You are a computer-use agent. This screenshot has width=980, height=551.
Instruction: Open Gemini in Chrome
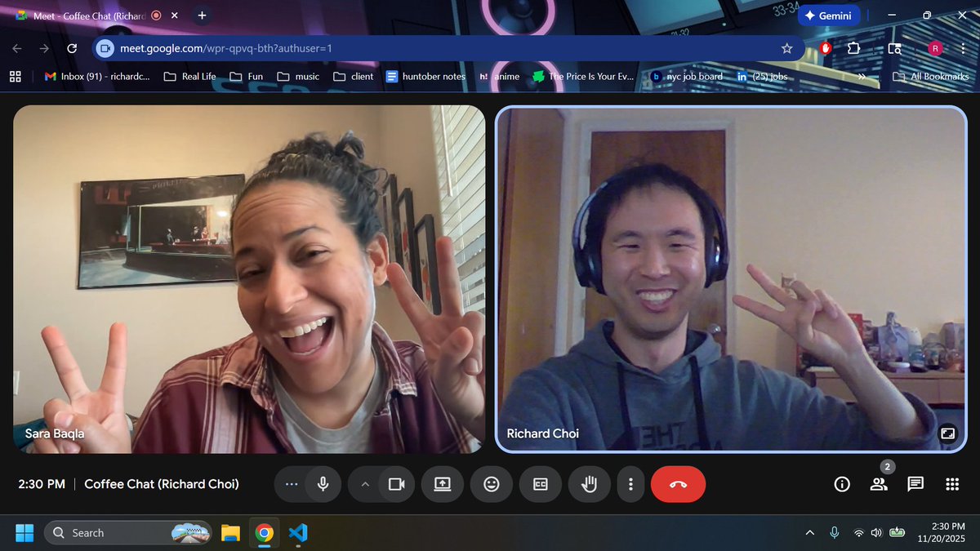pyautogui.click(x=829, y=16)
